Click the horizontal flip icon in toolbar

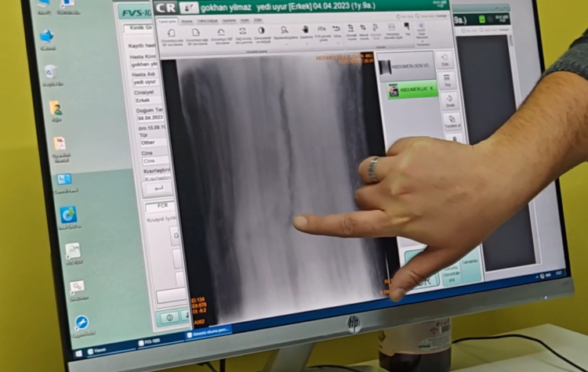pos(242,31)
